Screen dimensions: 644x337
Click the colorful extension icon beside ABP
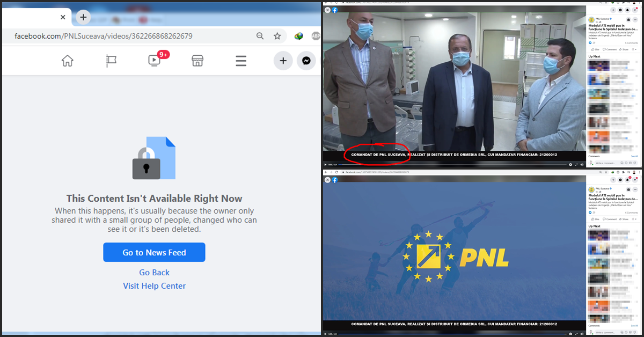click(x=298, y=36)
